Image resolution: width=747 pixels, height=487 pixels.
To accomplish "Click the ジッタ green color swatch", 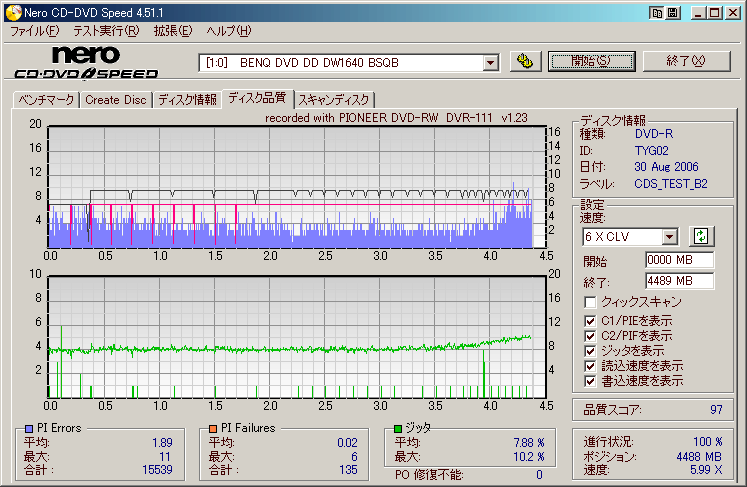I will click(398, 428).
